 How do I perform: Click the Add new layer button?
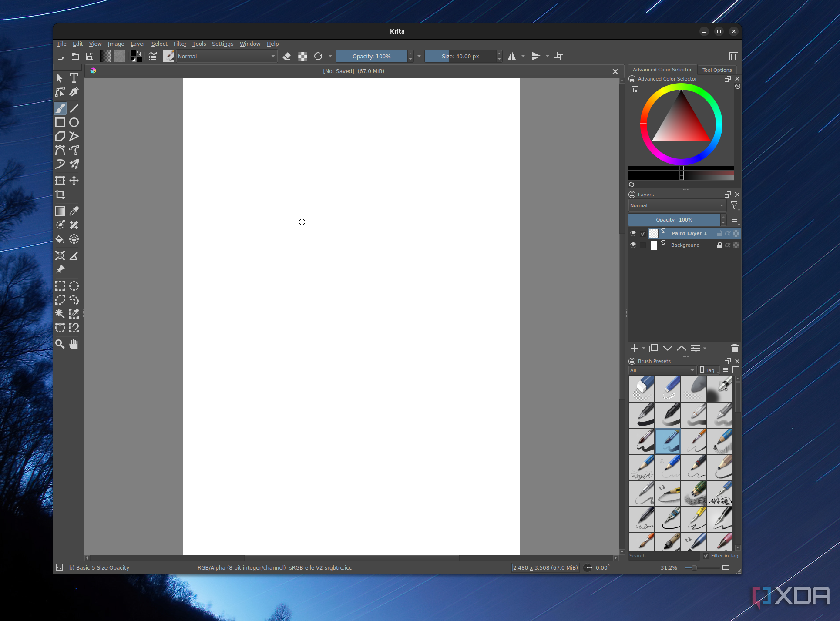click(635, 348)
